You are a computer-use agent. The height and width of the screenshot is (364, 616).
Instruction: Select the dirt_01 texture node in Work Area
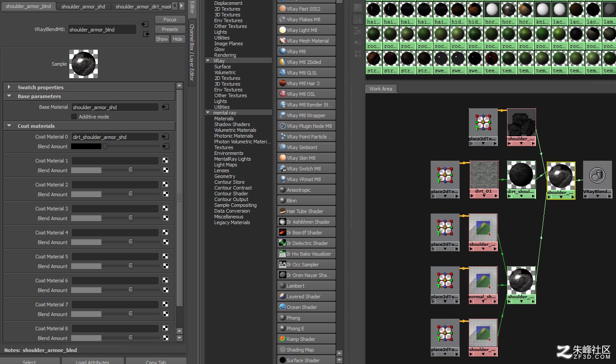484,179
